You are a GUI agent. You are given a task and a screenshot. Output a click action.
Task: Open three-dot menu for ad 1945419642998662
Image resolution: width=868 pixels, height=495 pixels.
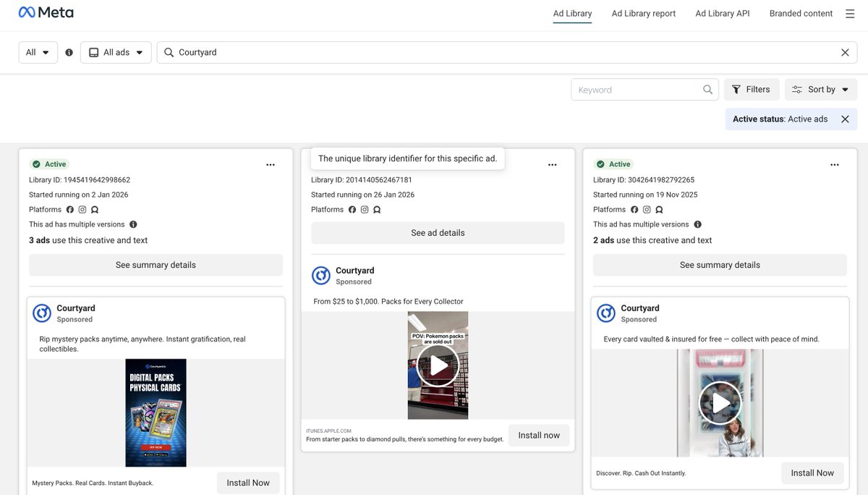271,164
